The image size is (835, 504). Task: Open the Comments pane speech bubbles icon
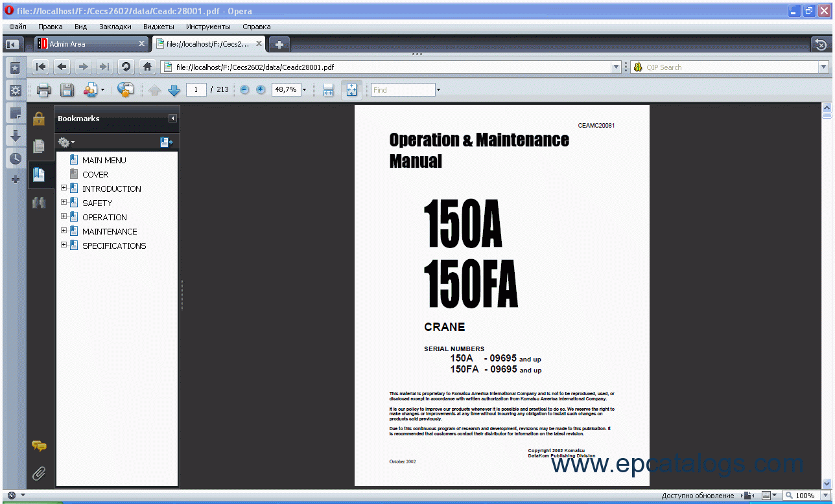point(39,446)
